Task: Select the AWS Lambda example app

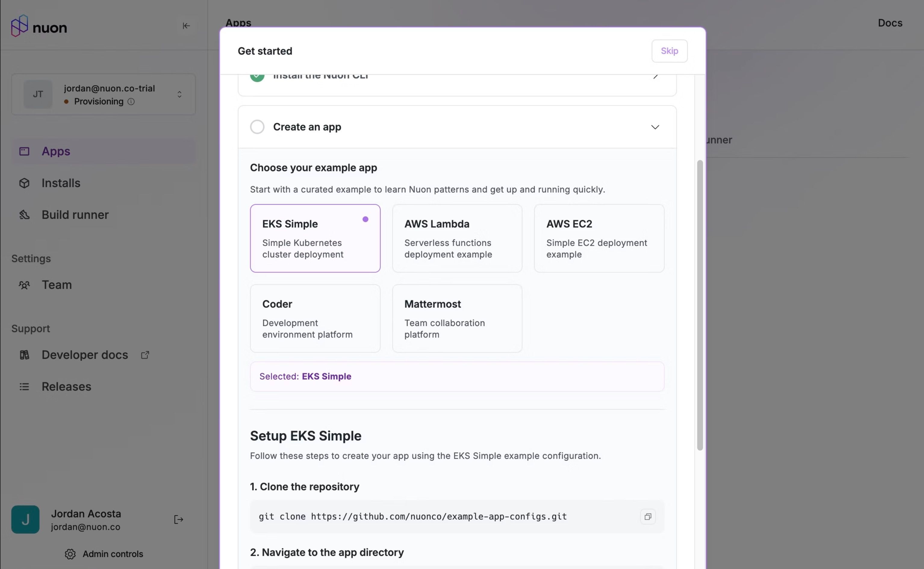Action: pyautogui.click(x=457, y=238)
